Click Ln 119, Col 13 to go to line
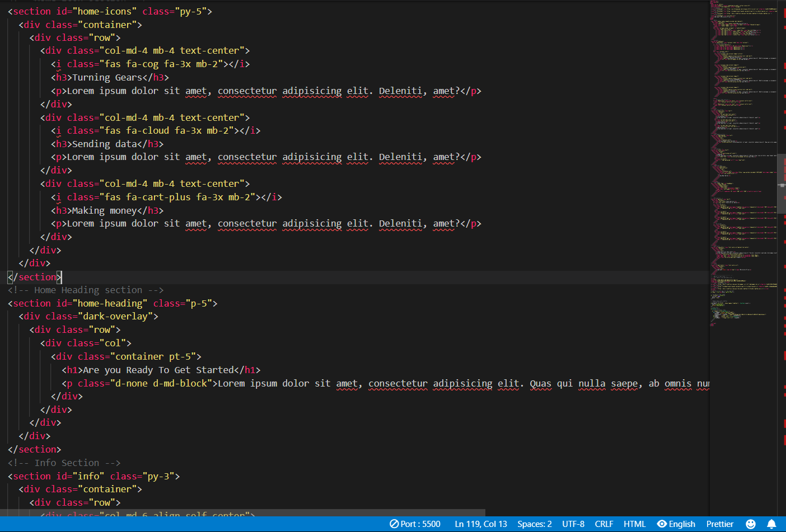The image size is (786, 532). coord(480,524)
